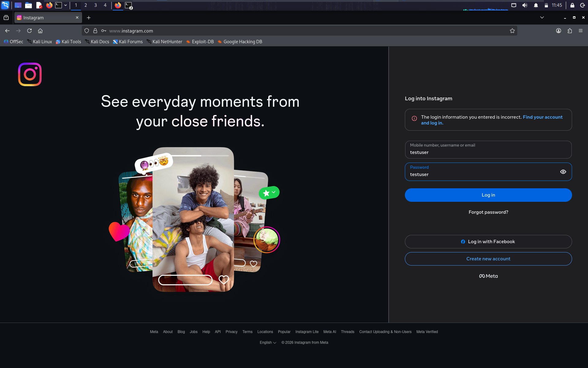Open the extensions puzzle icon
The image size is (588, 368).
tap(570, 31)
